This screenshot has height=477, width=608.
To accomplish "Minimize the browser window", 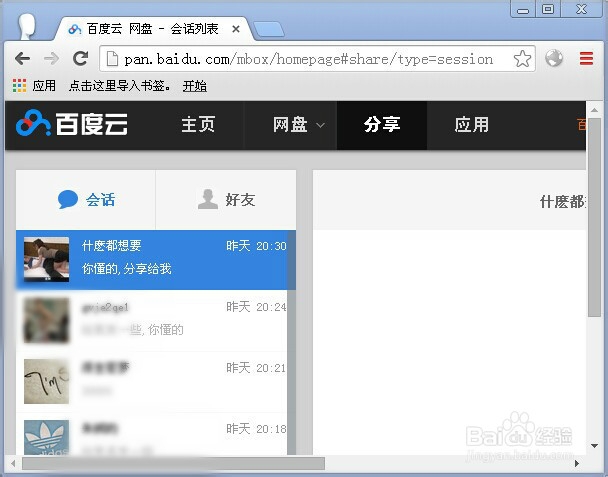I will tap(523, 9).
